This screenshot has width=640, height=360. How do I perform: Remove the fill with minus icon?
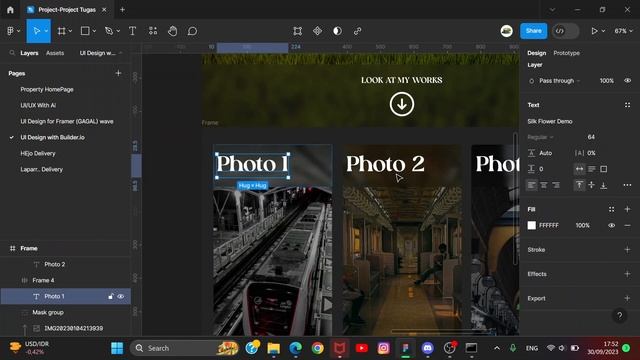627,225
